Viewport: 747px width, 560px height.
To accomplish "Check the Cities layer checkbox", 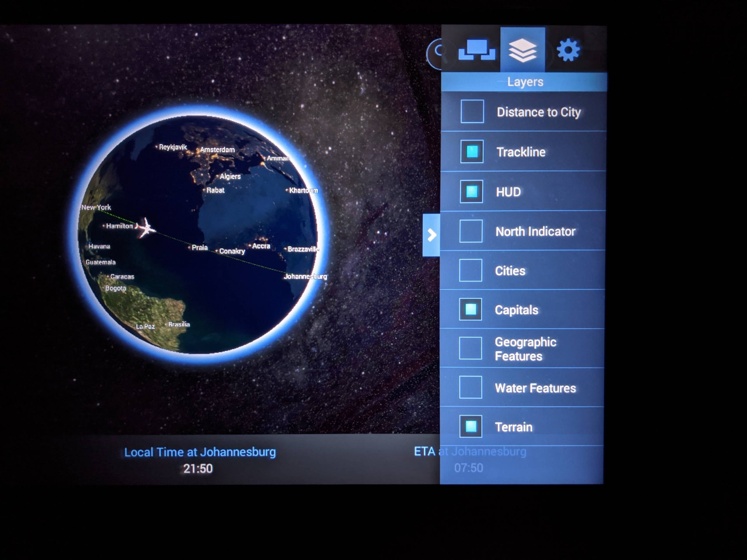I will pos(471,270).
